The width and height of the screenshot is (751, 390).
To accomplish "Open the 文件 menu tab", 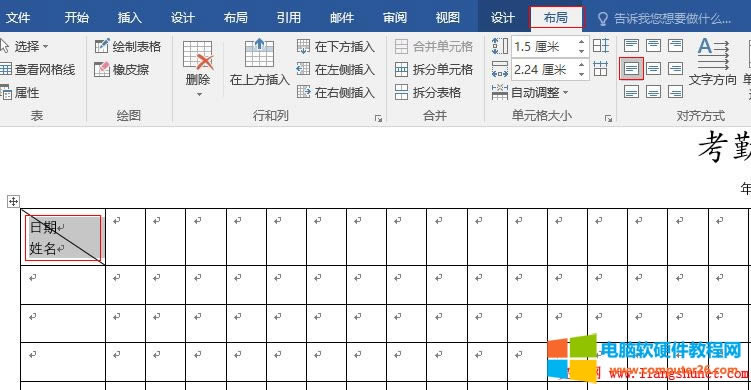I will point(18,18).
